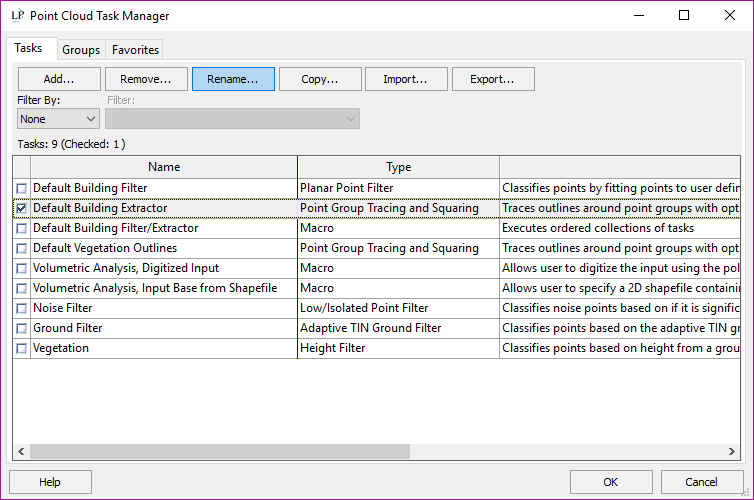Click the Height Filter type cell
Screen dimensions: 754x500
pos(399,349)
